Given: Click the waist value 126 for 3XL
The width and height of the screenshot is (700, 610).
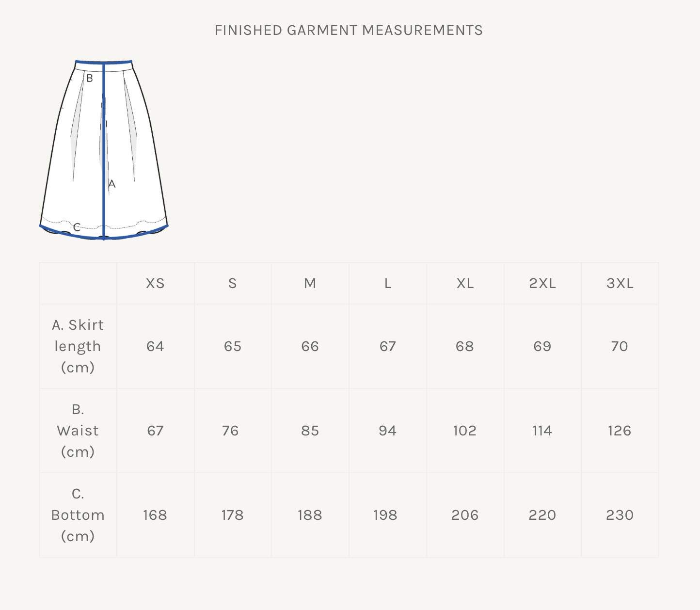Looking at the screenshot, I should pyautogui.click(x=620, y=431).
